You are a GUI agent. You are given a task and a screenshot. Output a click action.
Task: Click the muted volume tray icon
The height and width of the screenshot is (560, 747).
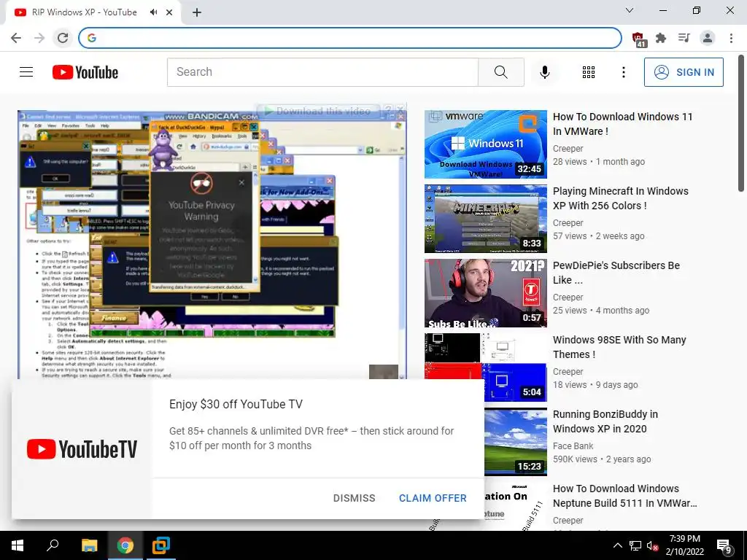(x=652, y=545)
